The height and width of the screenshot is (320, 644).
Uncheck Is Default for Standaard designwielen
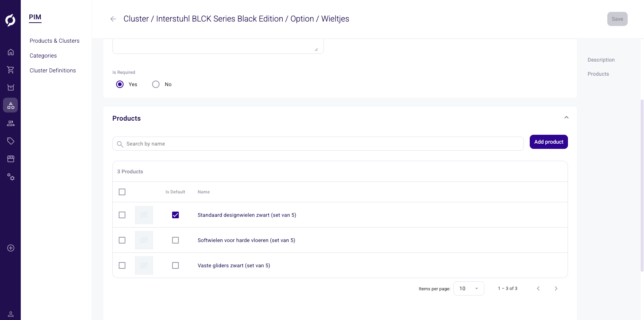tap(175, 215)
